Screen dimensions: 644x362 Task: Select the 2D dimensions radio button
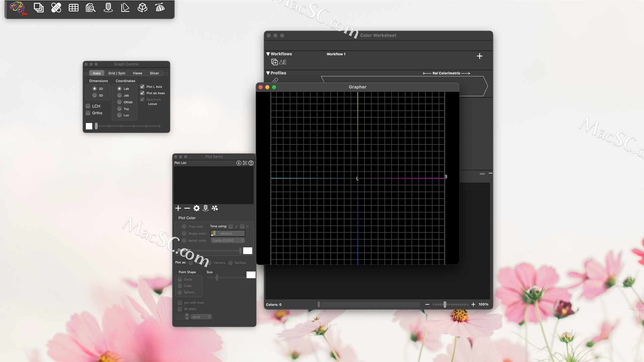(95, 88)
